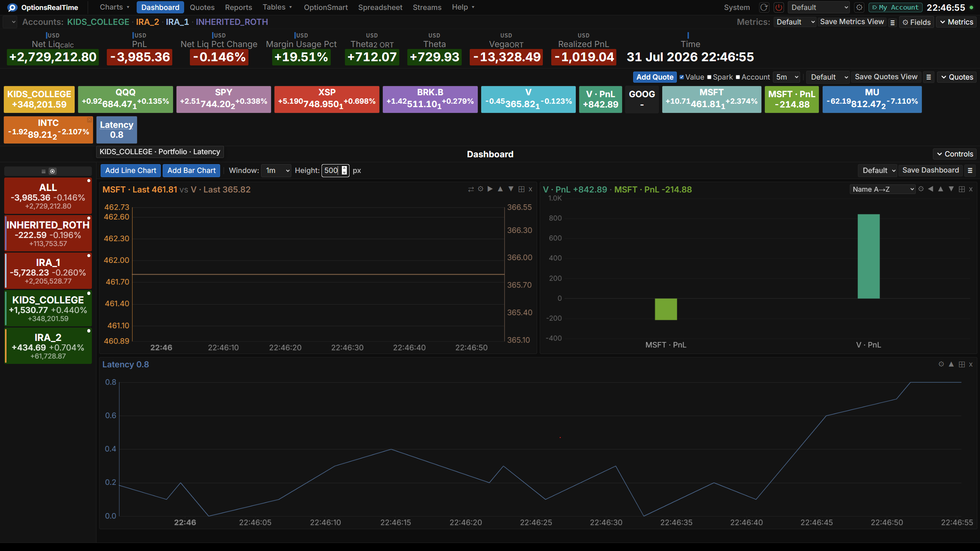
Task: Open the Tables menu
Action: [277, 7]
